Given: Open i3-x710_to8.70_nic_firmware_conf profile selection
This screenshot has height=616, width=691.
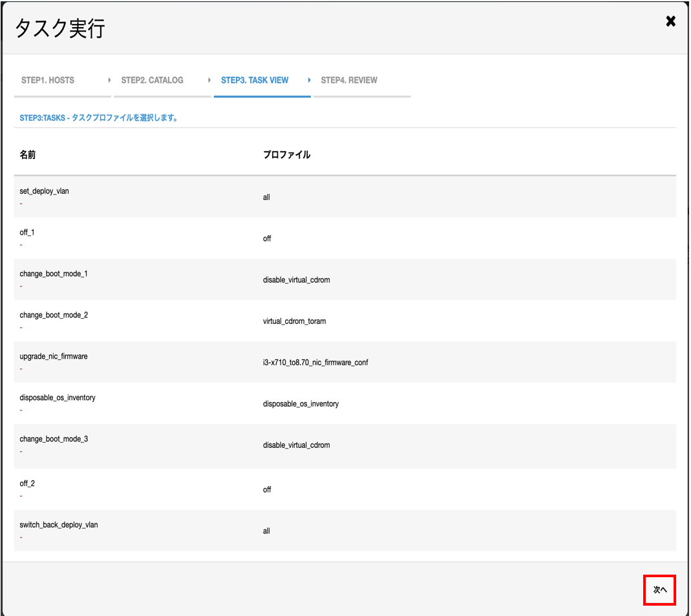Looking at the screenshot, I should 315,363.
